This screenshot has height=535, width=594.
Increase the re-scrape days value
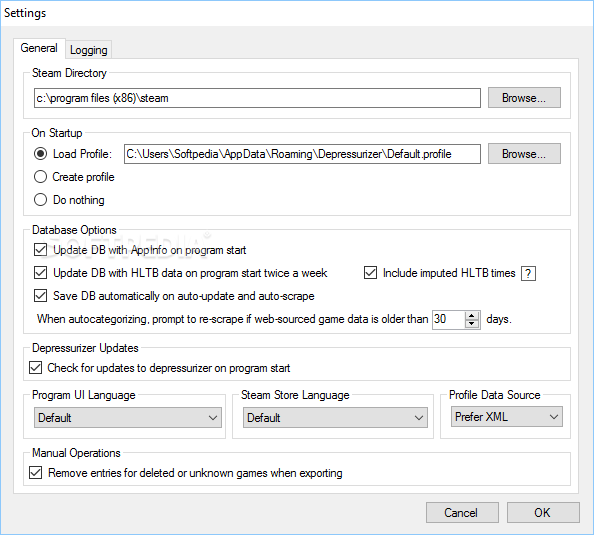pyautogui.click(x=472, y=316)
